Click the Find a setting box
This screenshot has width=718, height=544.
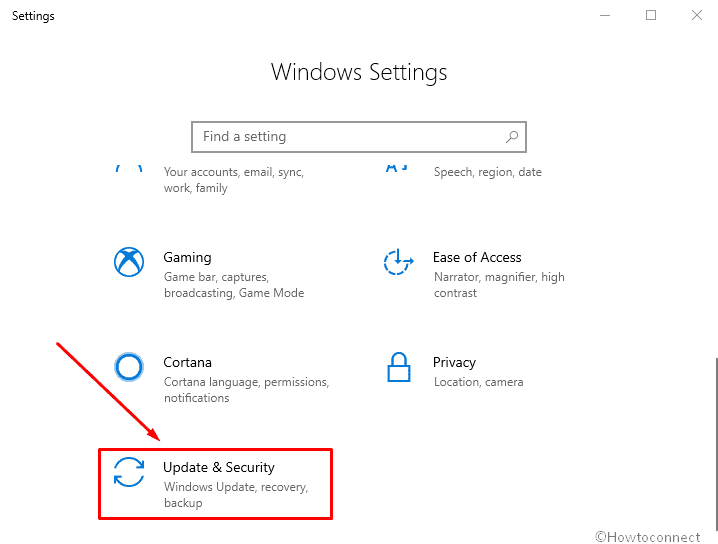(x=359, y=136)
